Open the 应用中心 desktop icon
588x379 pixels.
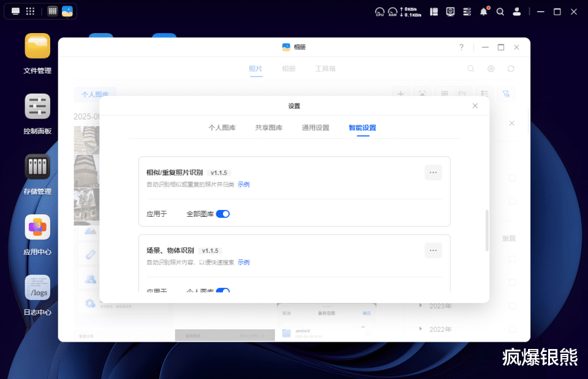[37, 227]
